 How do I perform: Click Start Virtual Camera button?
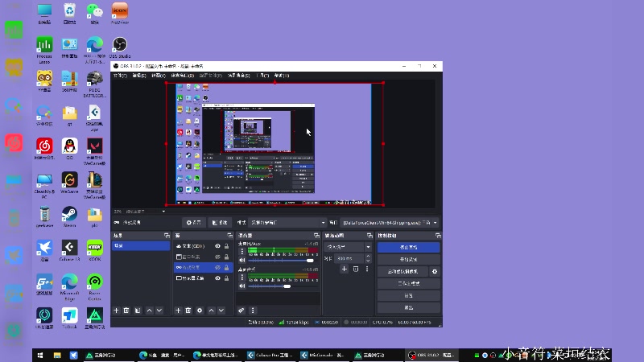403,272
